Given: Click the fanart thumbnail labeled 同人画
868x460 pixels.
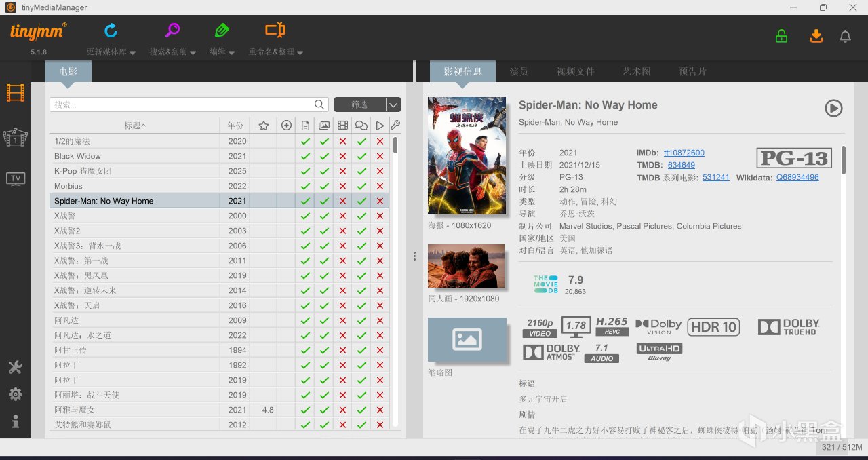Looking at the screenshot, I should pos(467,266).
